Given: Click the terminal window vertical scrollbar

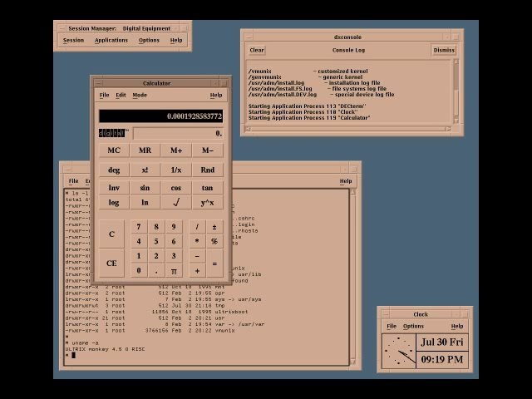Looking at the screenshot, I should coord(352,277).
